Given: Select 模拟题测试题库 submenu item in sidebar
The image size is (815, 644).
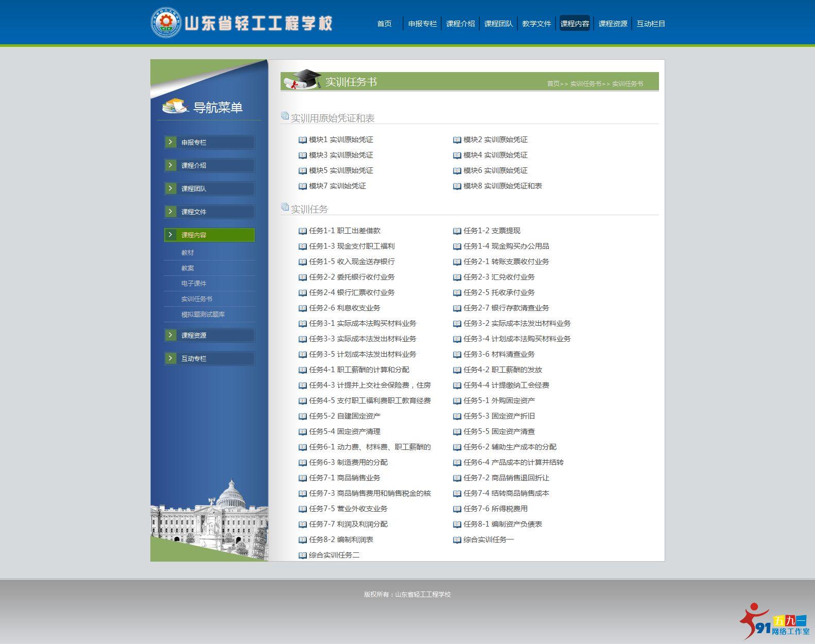Looking at the screenshot, I should point(203,315).
